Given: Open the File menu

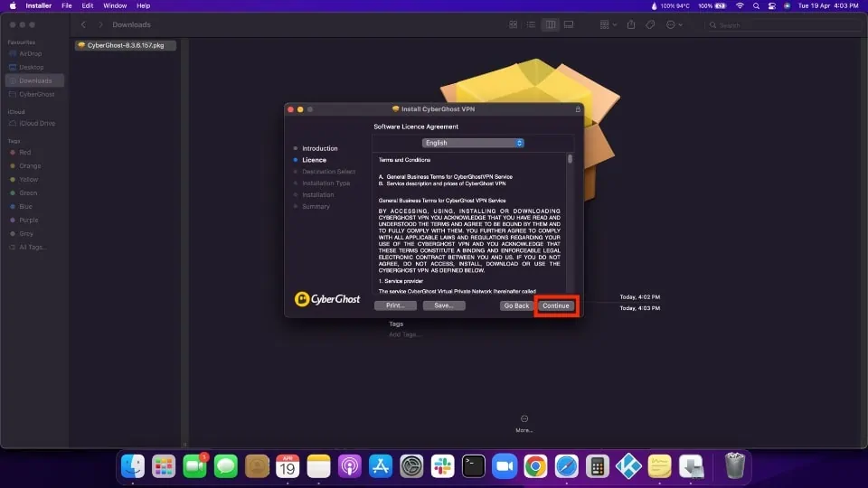Looking at the screenshot, I should 66,5.
